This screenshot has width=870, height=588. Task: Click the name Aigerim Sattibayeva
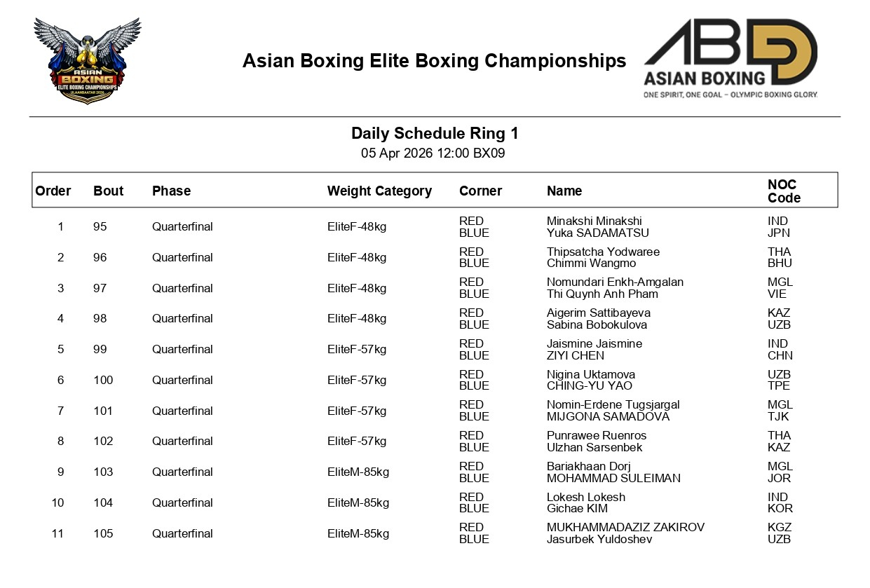(598, 313)
